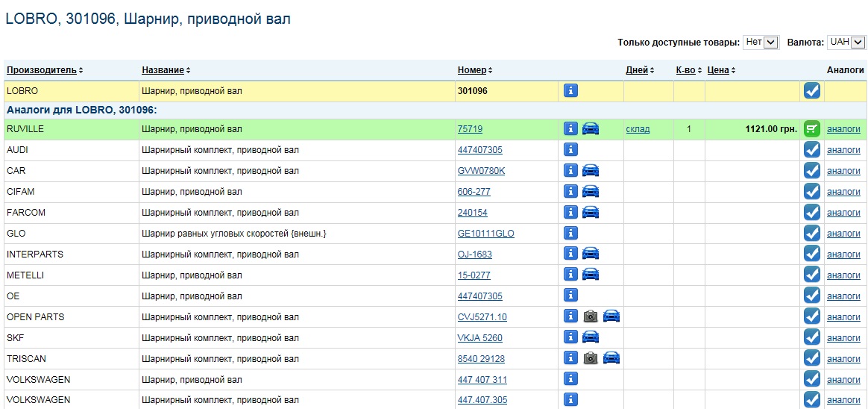Click the аналоги link in the INTERPARTS row
The image size is (868, 409).
(843, 255)
